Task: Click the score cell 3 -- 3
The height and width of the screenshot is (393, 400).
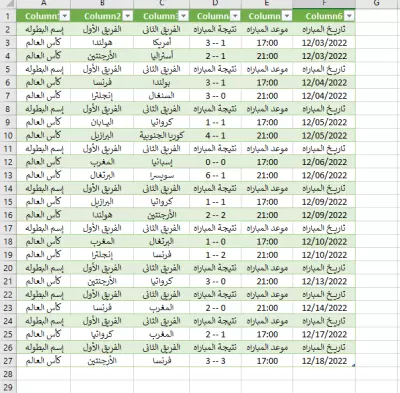Action: coord(215,361)
